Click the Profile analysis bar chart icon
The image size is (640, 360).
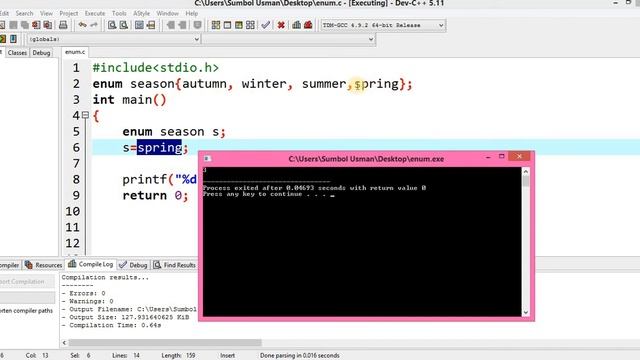(296, 25)
